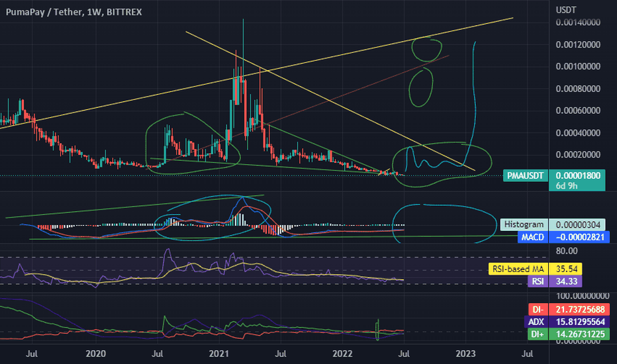Click the 0.00040000 price axis level
Viewport: 617px width, 364px height.
click(x=578, y=132)
